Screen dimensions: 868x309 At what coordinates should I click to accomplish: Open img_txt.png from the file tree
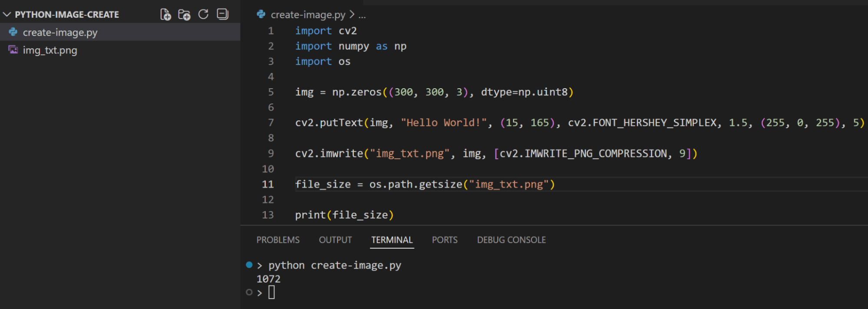(x=50, y=50)
